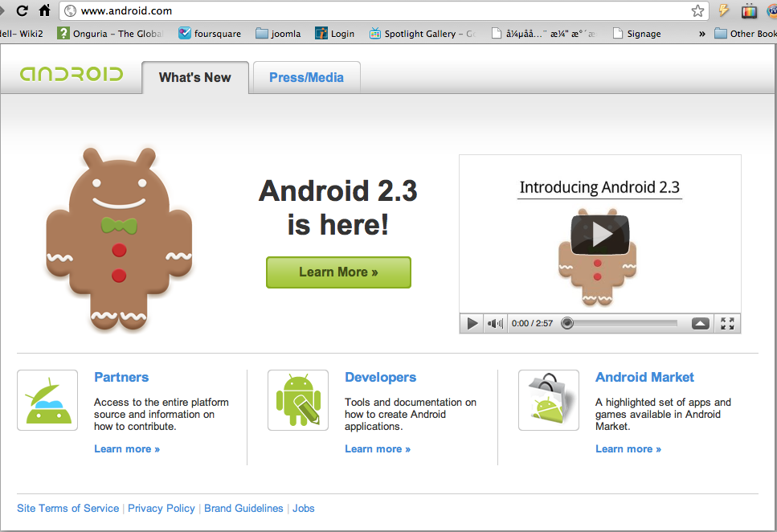Open the joomla bookmarks folder
The height and width of the screenshot is (532, 777).
coord(278,33)
